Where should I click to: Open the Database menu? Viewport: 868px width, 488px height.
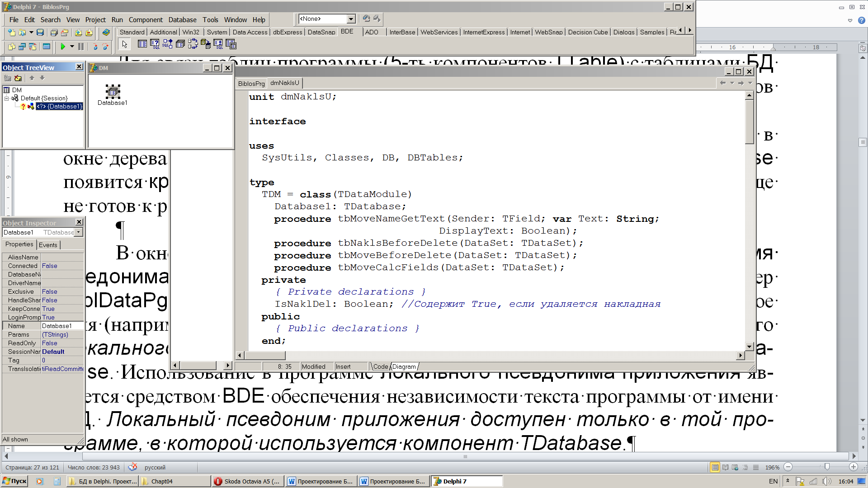[x=183, y=20]
